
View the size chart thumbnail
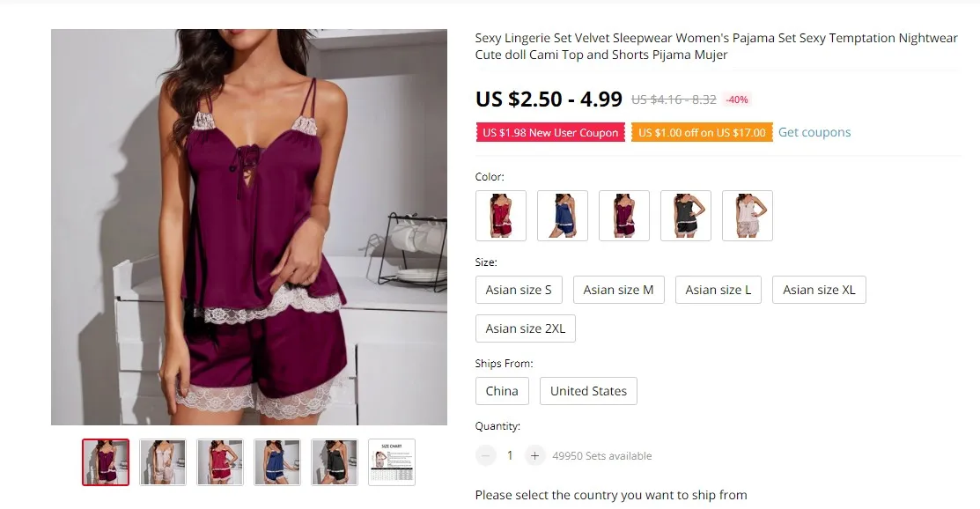[x=392, y=462]
